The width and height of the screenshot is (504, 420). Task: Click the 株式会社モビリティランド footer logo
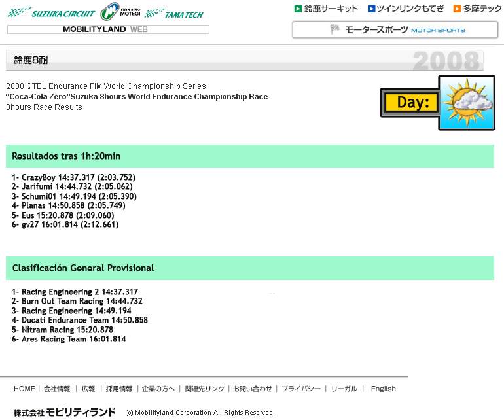click(x=64, y=412)
